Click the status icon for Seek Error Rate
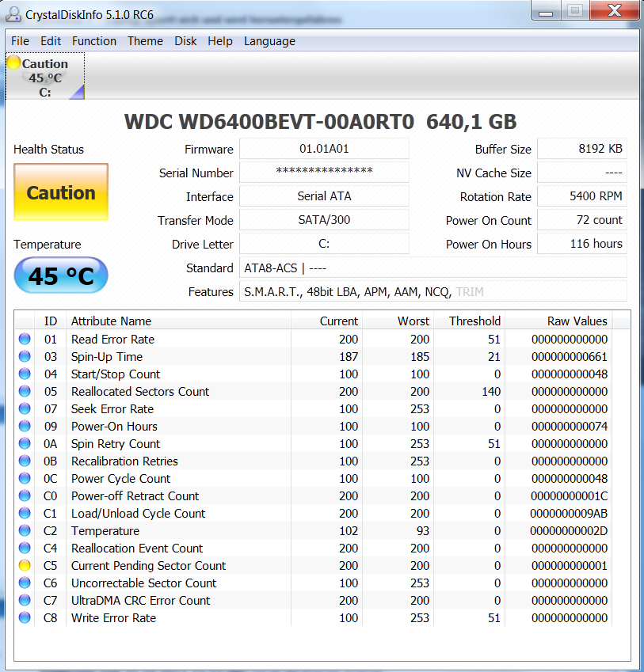 point(25,409)
